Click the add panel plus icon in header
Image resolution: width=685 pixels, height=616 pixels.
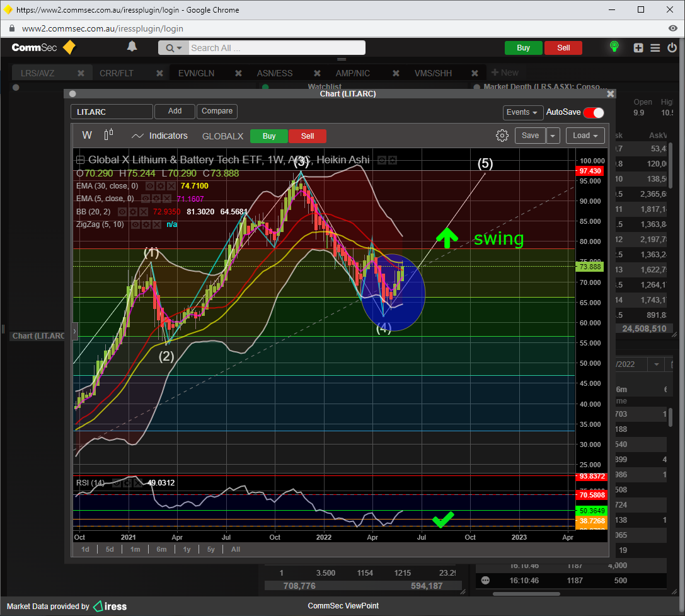pyautogui.click(x=638, y=48)
